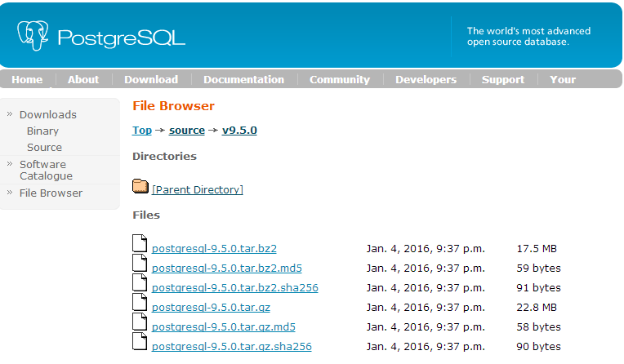Screen dimensions: 624x364
Task: Click file icon beside postgresql-9.5.0.tar.gz.md5
Action: [140, 322]
